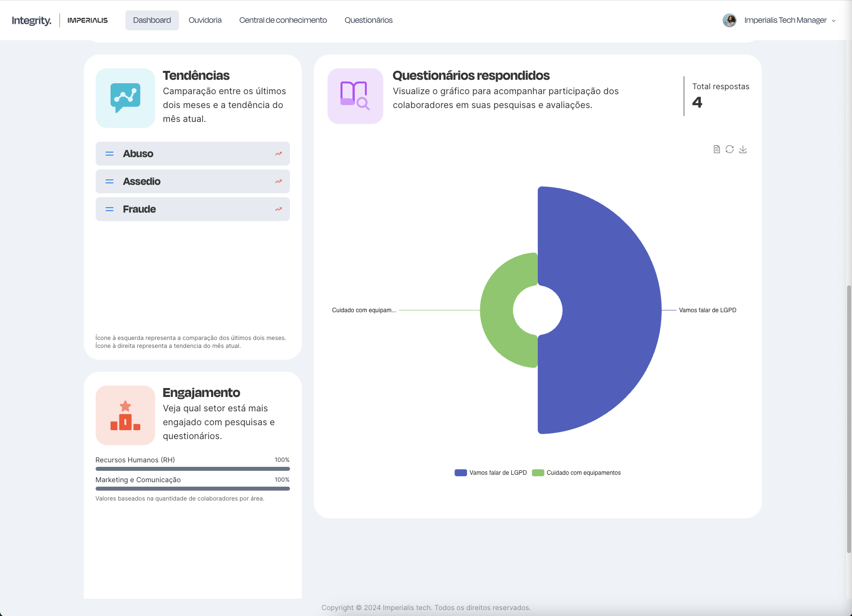Toggle the Vamos falar de LGPD legend swatch
The height and width of the screenshot is (616, 852).
[461, 473]
